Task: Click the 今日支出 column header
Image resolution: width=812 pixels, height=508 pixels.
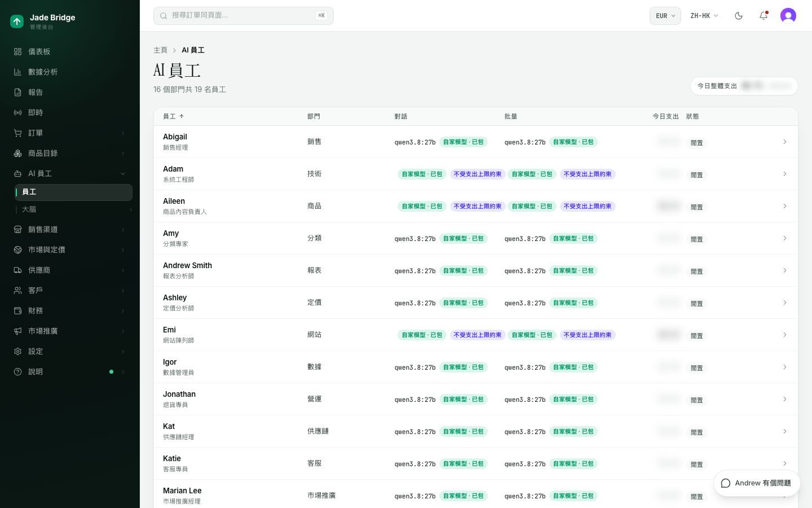Action: pyautogui.click(x=665, y=116)
